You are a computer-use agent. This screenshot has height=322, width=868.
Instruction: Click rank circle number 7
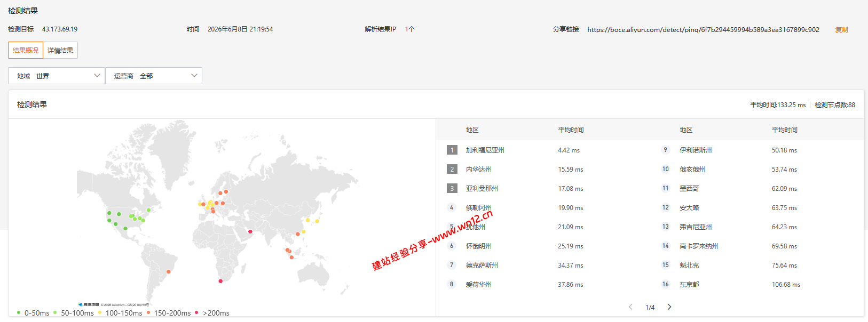pos(452,265)
